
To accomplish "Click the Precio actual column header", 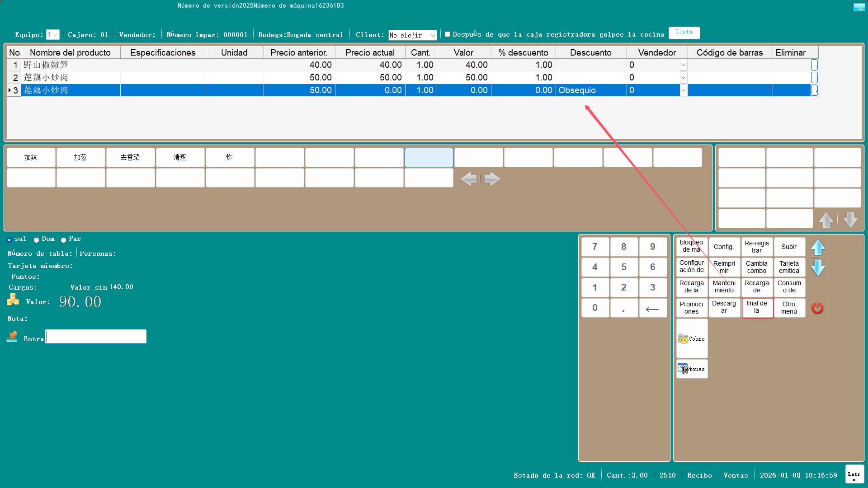I will (x=369, y=52).
